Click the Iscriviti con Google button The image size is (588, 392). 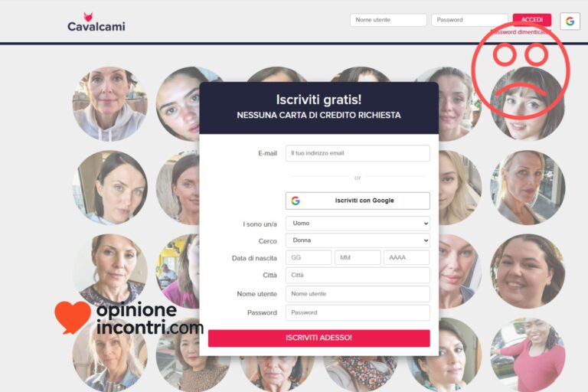[358, 201]
